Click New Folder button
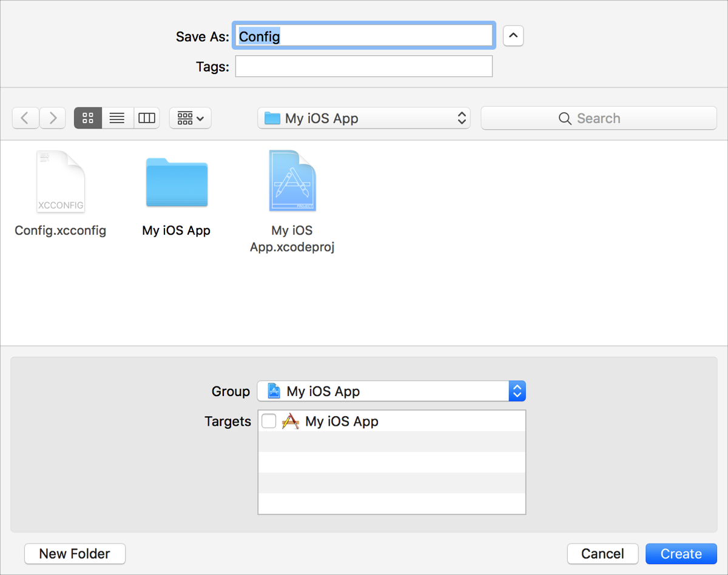 75,554
